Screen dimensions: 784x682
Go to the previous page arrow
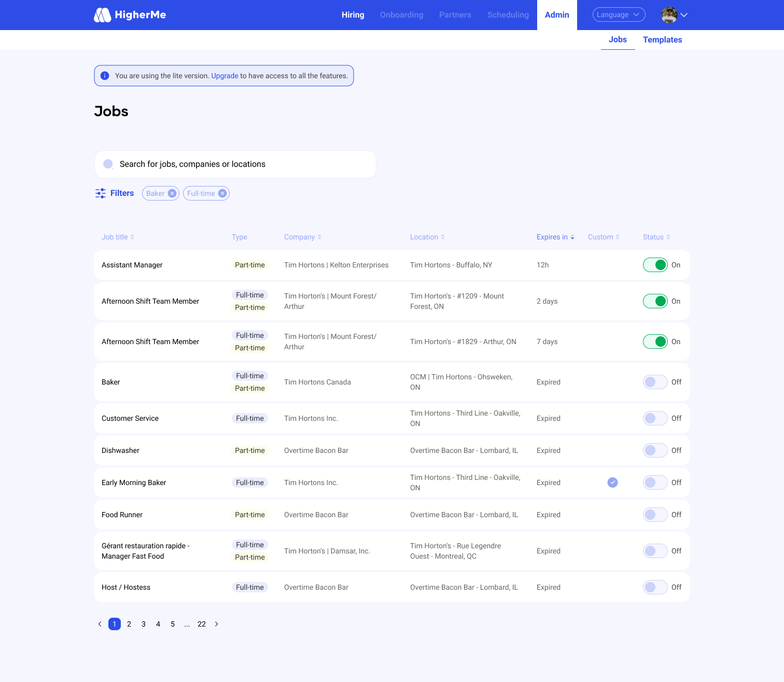100,624
